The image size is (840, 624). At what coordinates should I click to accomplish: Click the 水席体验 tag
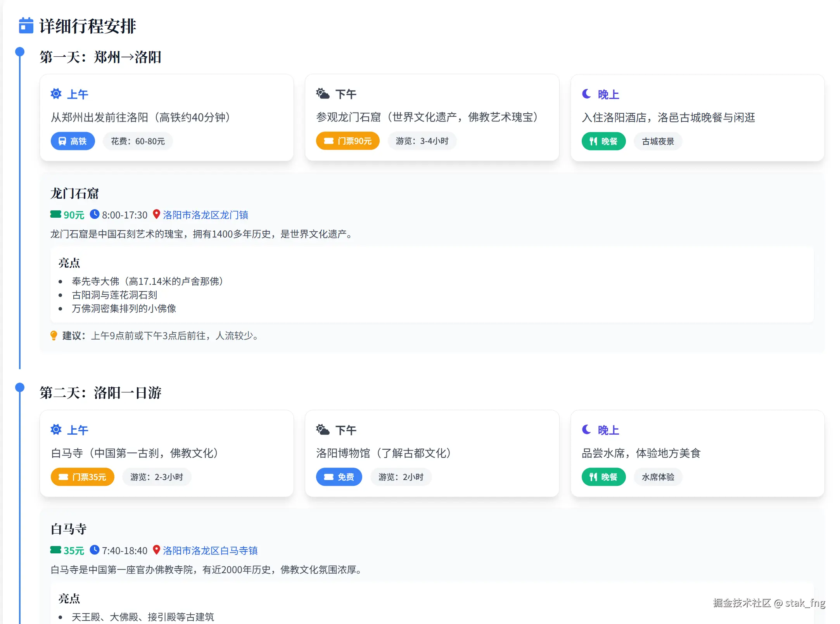[x=658, y=477]
